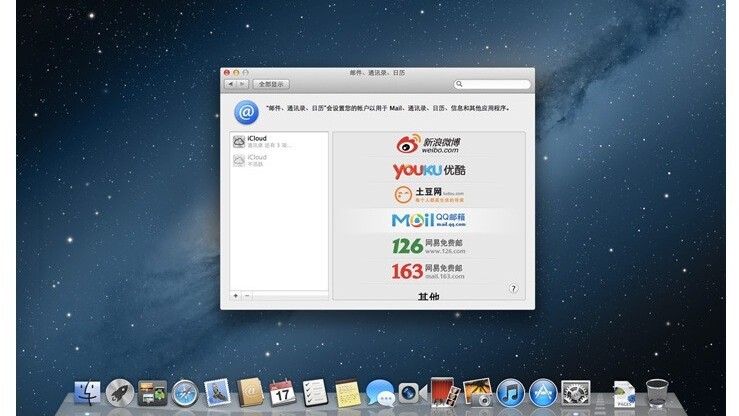Open Finder from the Dock

pos(89,392)
